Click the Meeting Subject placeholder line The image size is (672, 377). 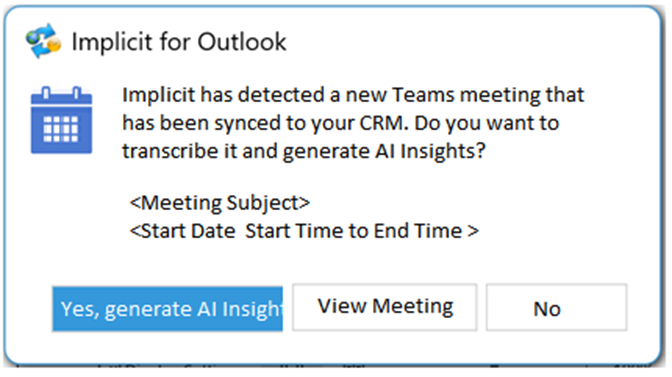(x=219, y=203)
